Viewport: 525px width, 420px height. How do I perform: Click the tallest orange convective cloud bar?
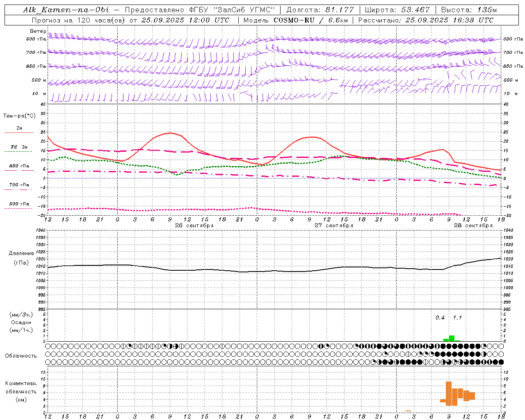click(x=449, y=394)
